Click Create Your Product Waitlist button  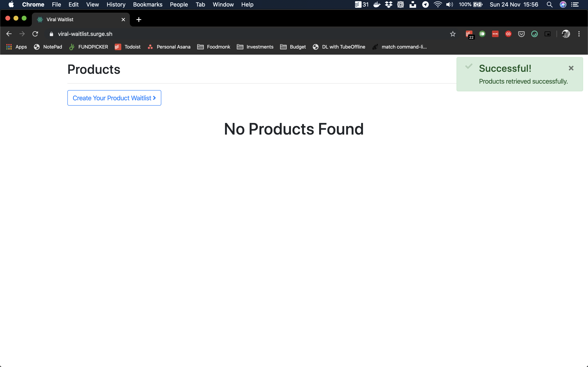[114, 98]
